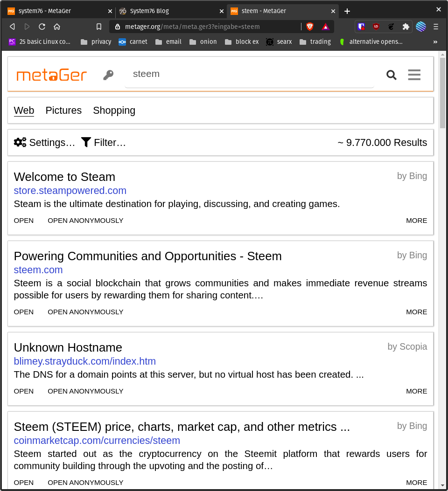This screenshot has width=448, height=491.
Task: Open the browser hamburger menu
Action: point(436,27)
